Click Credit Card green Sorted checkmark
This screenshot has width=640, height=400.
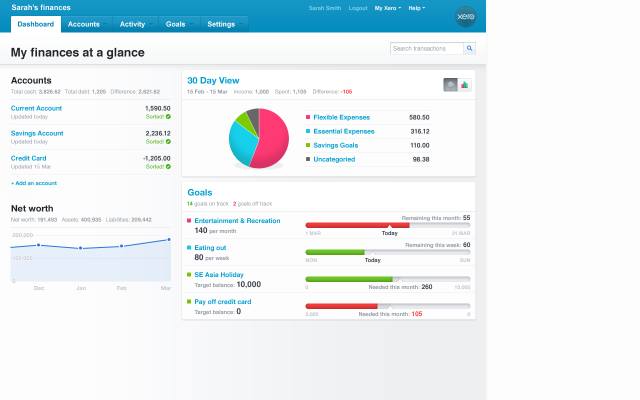(x=168, y=166)
